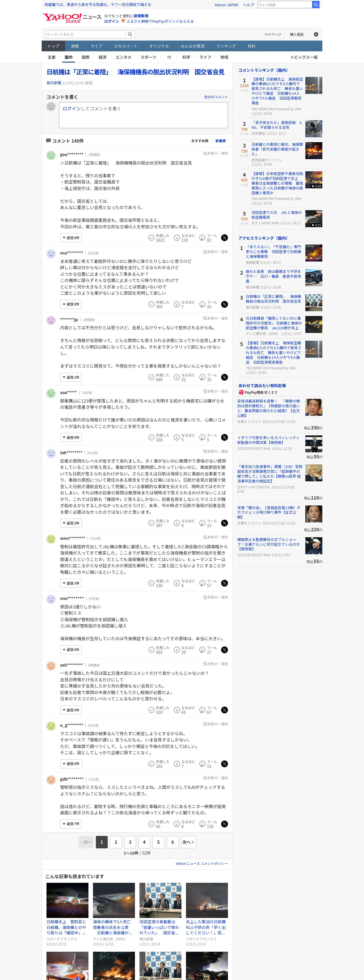Screen dimensions: 364x980
Task: Click the keyword search input field
Action: (x=85, y=34)
